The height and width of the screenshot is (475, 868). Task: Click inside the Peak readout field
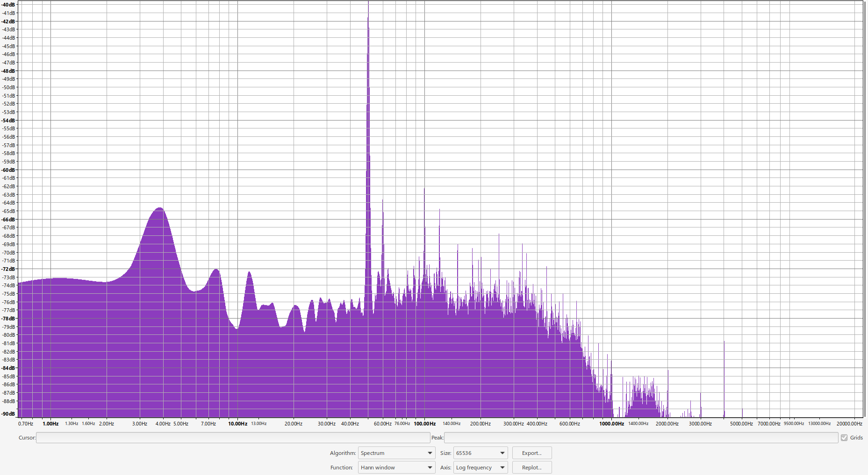click(x=640, y=438)
